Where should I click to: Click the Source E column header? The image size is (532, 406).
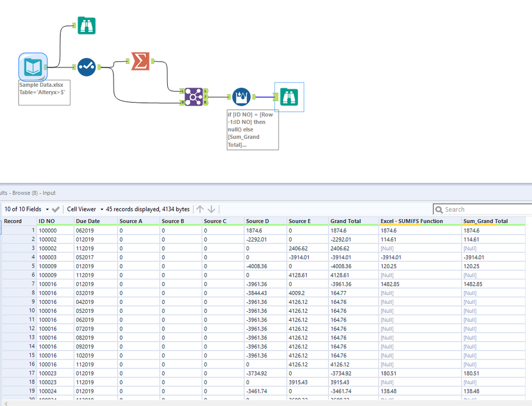click(307, 221)
